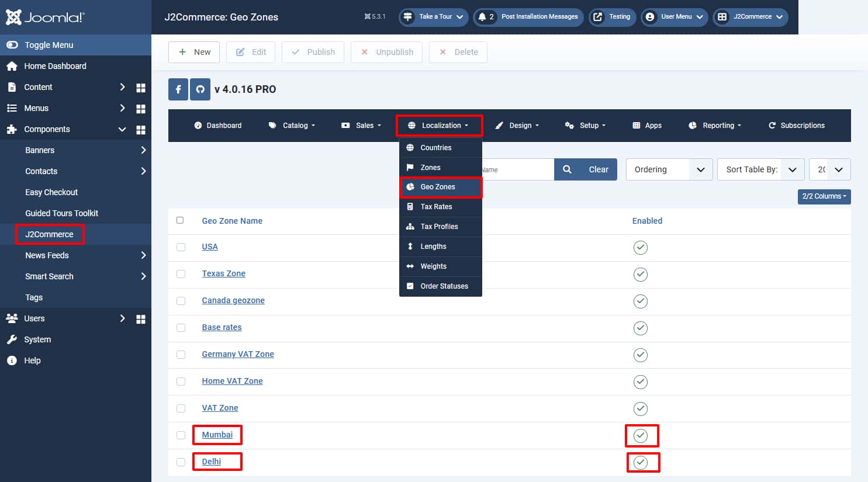Image resolution: width=868 pixels, height=482 pixels.
Task: Click the Post Installation Messages bell icon
Action: tap(482, 17)
